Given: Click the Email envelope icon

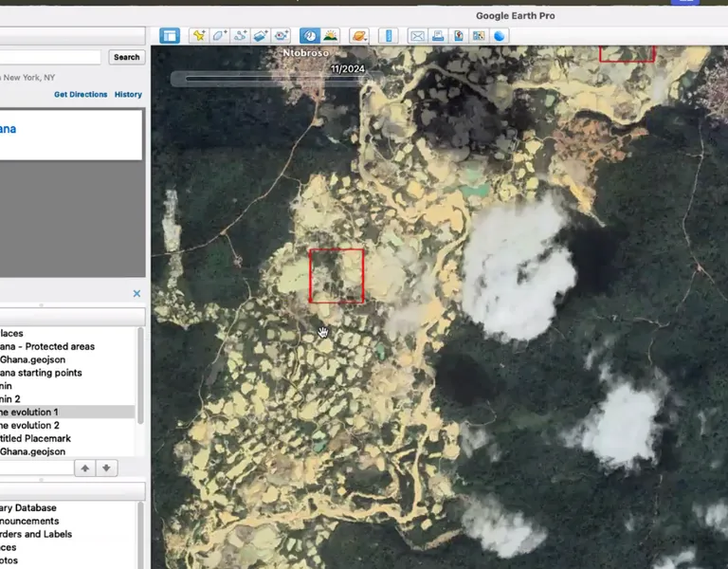Looking at the screenshot, I should coord(417,36).
